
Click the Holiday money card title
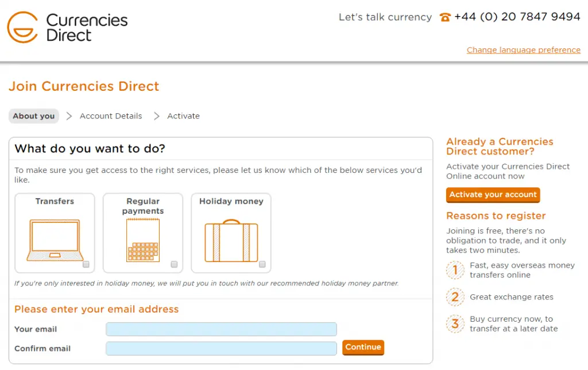(x=231, y=201)
